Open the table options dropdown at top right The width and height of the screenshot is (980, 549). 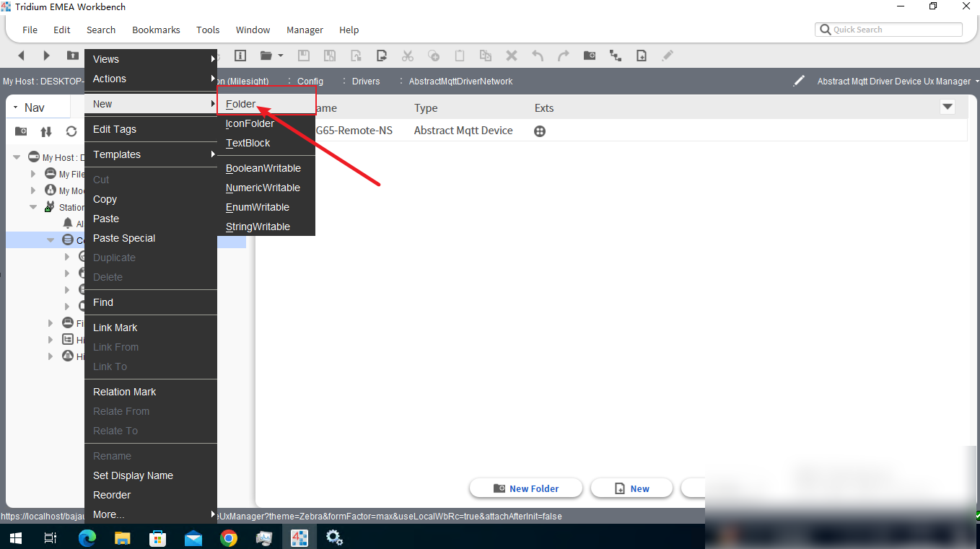click(948, 107)
